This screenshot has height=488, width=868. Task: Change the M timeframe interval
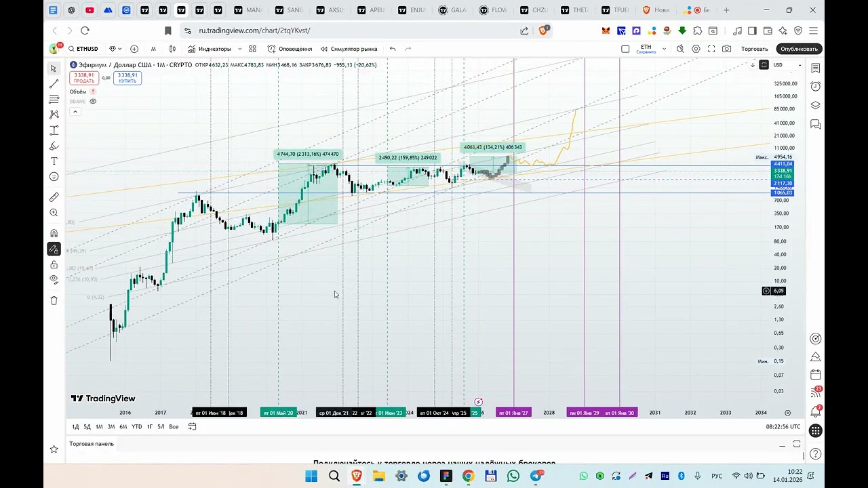(x=153, y=49)
